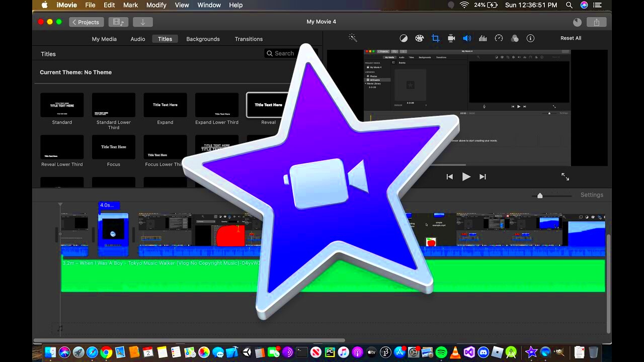Skip to next clip in viewer
Screen dimensions: 644x362
click(x=482, y=176)
